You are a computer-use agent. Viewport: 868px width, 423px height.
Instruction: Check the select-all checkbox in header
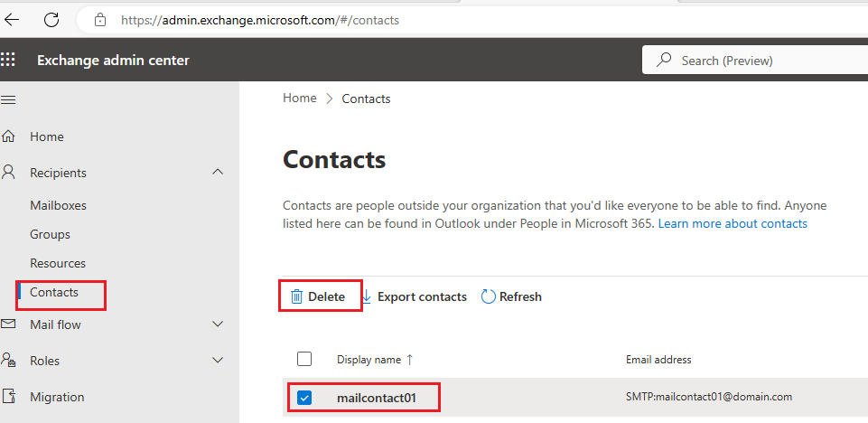[304, 360]
